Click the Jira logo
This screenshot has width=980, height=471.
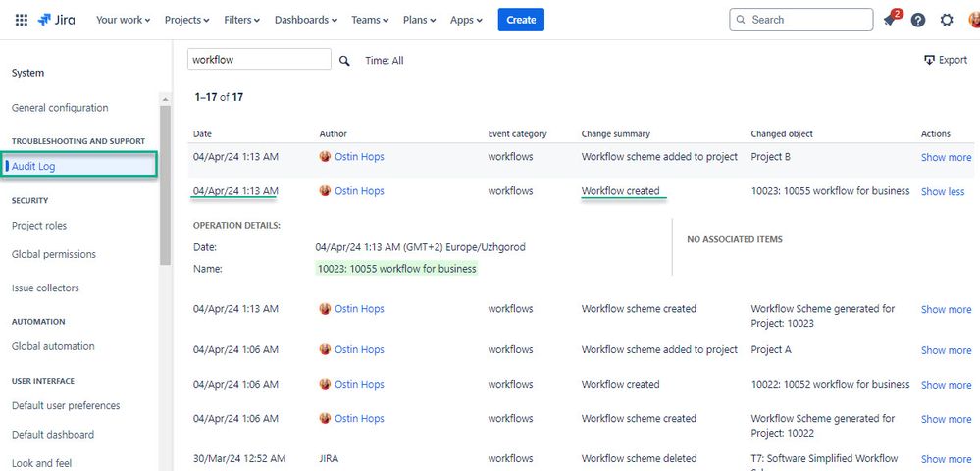pyautogui.click(x=56, y=20)
